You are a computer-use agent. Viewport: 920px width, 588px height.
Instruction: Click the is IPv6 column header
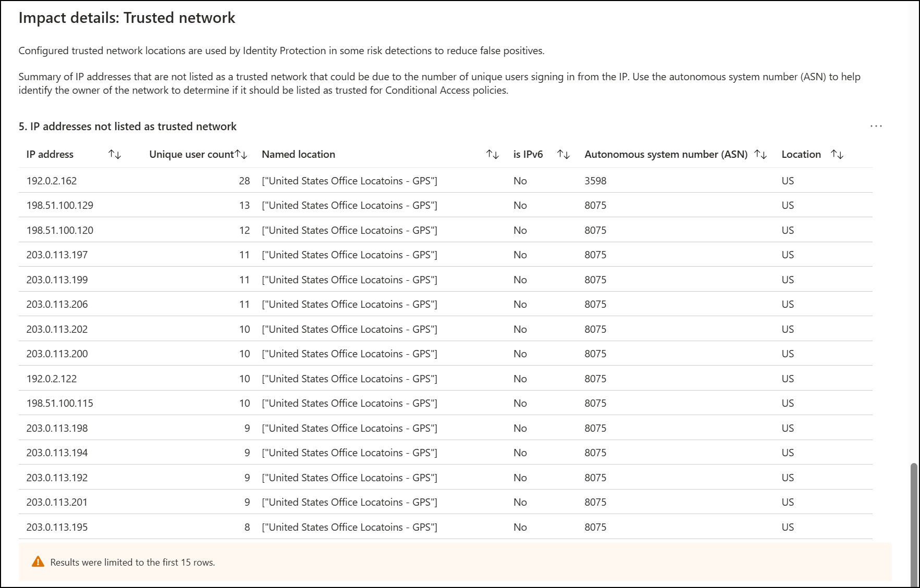528,154
